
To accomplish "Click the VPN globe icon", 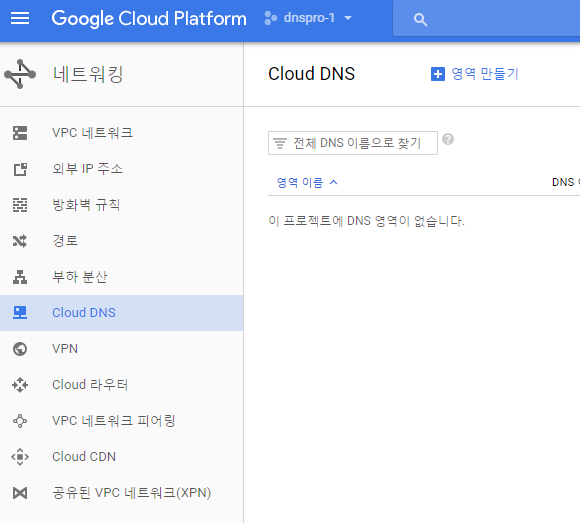I will (20, 349).
